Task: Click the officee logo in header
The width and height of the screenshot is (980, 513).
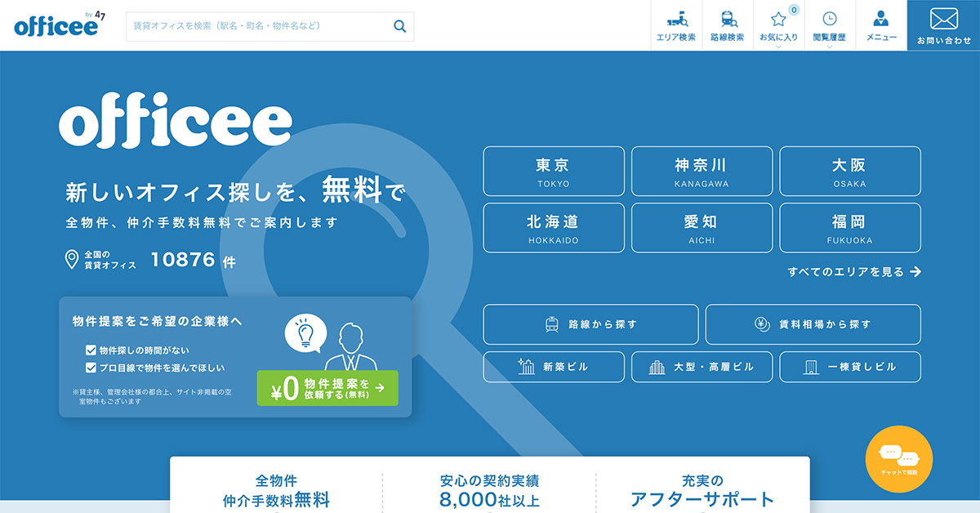Action: point(56,25)
